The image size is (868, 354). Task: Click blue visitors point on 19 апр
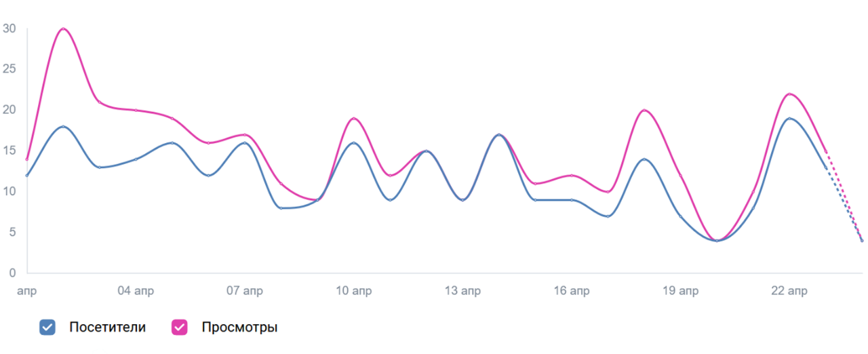[681, 216]
